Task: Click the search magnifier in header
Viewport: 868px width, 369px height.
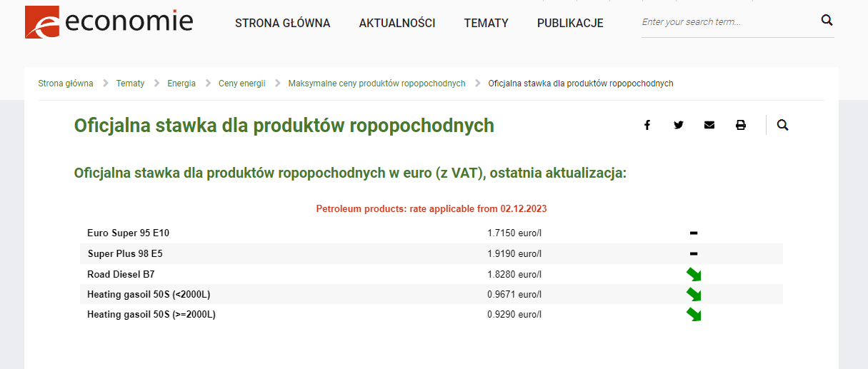Action: [x=827, y=21]
